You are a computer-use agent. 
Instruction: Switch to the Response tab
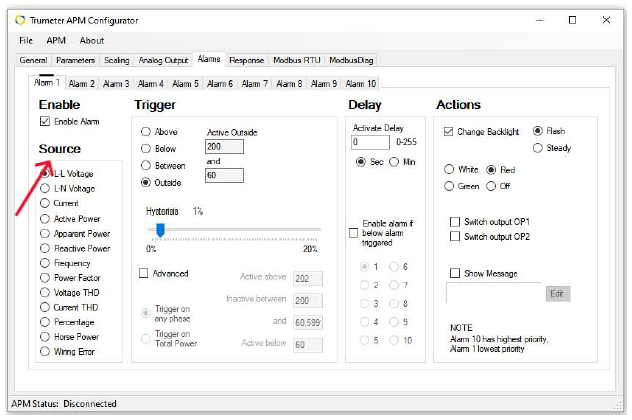coord(246,60)
